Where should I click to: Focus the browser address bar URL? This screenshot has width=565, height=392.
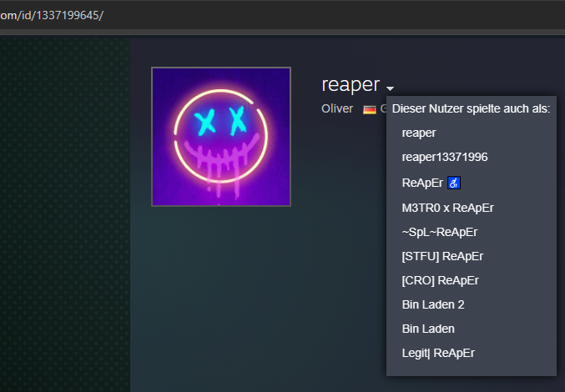(52, 16)
